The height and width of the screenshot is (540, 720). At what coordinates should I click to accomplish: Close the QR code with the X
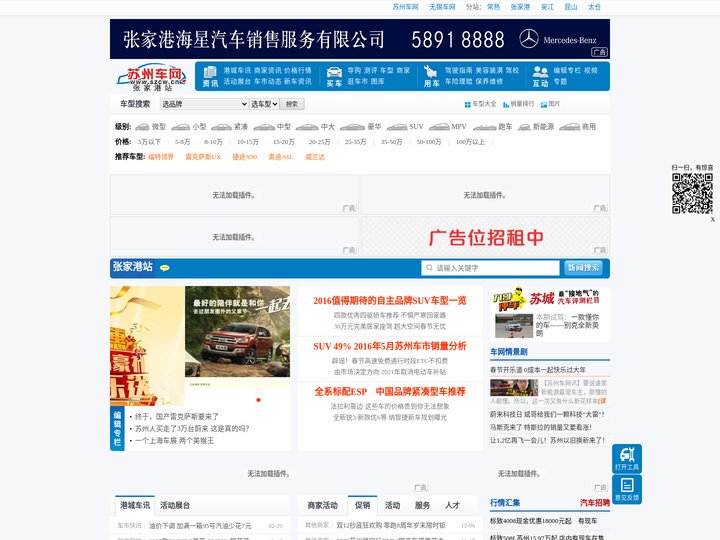(712, 219)
